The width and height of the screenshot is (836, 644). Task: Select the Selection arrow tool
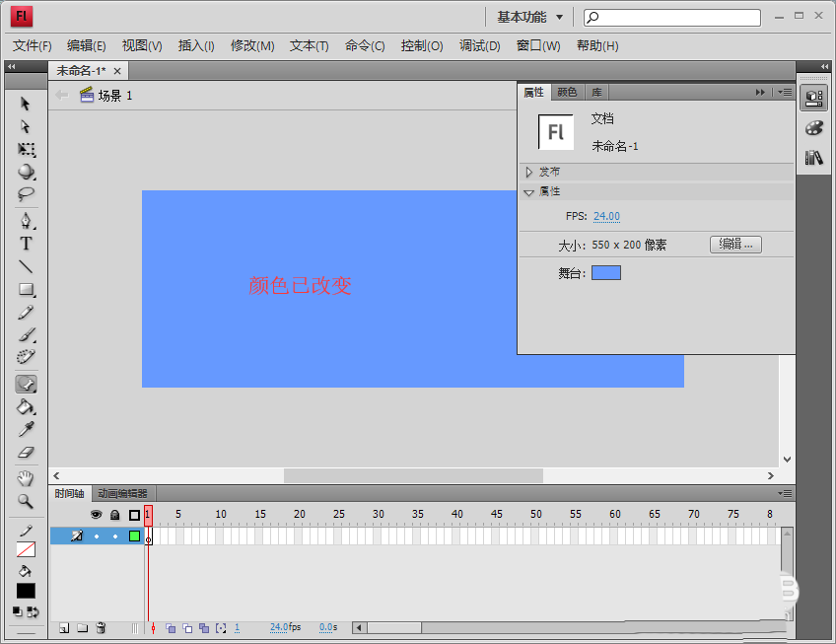point(25,104)
